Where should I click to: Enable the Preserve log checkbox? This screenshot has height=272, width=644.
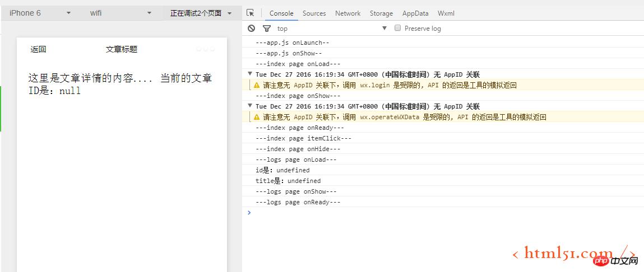398,28
